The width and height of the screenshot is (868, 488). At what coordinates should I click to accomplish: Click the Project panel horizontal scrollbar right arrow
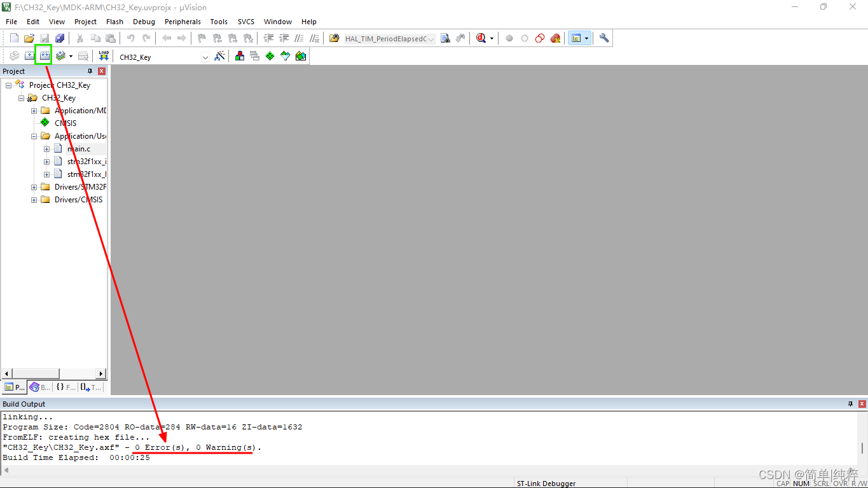(x=101, y=373)
